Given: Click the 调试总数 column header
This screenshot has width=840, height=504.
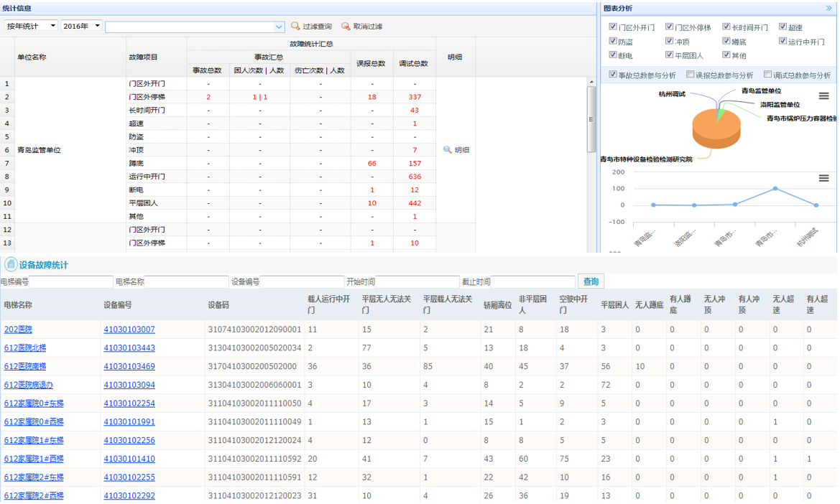Looking at the screenshot, I should click(x=414, y=64).
